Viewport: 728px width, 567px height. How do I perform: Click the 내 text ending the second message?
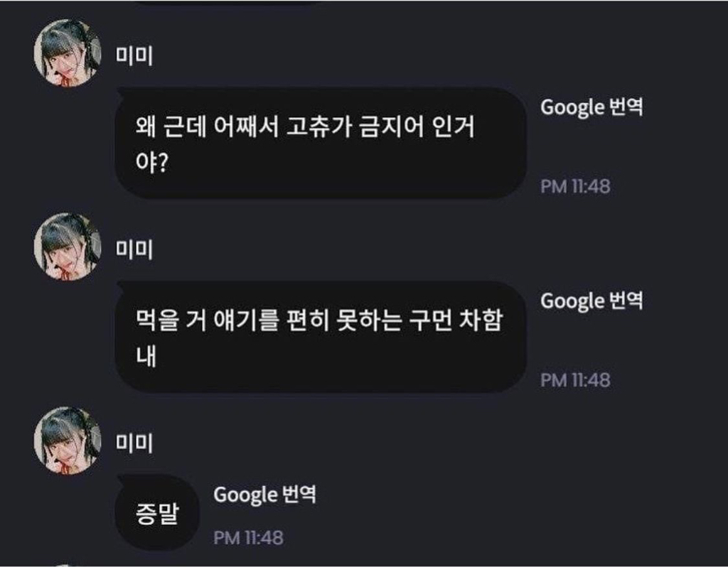[x=146, y=357]
